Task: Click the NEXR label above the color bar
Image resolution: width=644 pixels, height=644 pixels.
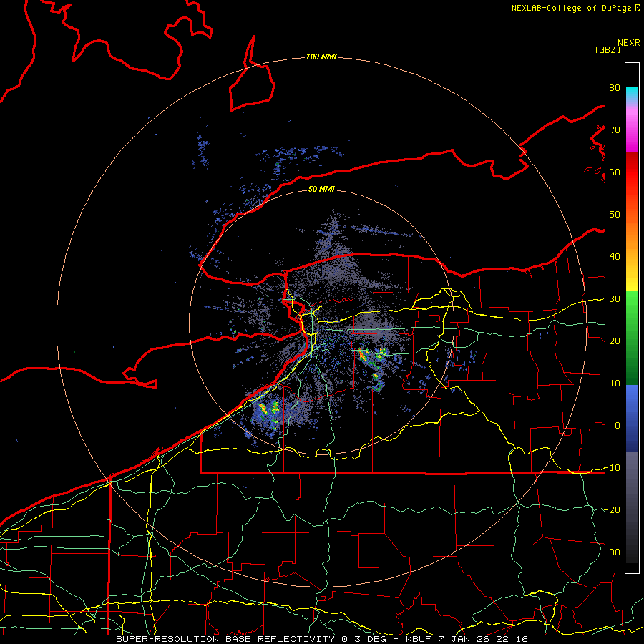Action: click(x=629, y=43)
